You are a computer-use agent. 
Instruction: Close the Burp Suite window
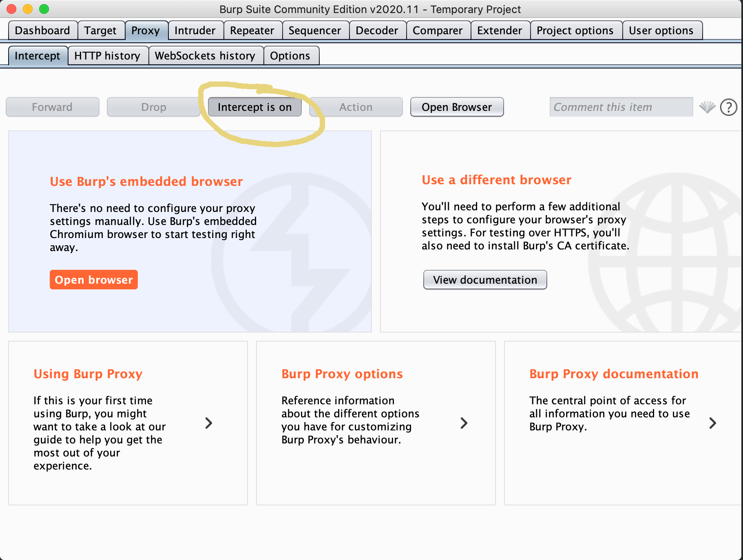click(x=11, y=9)
